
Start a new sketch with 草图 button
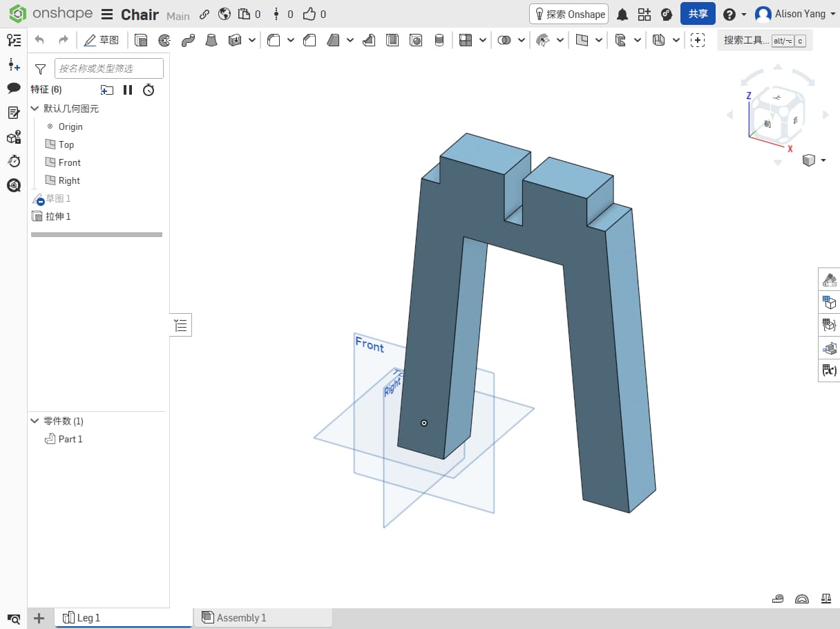101,40
